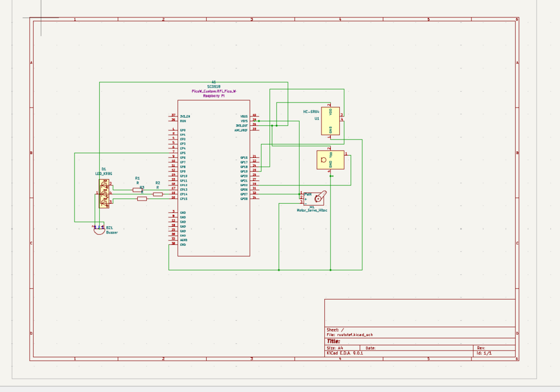Select the yellow sensor symbol below HC-SR04
Viewport: 560px width, 392px height.
coord(330,160)
